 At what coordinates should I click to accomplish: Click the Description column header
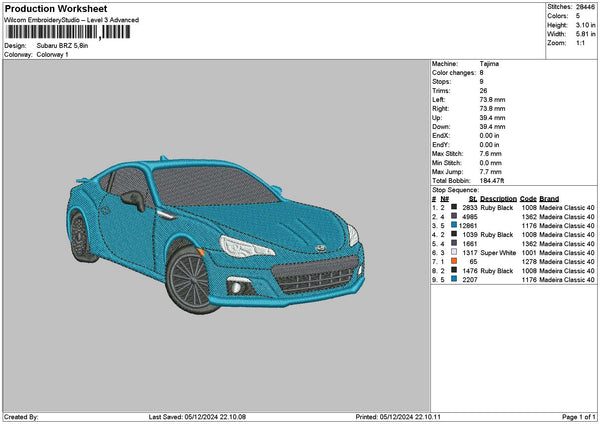497,198
